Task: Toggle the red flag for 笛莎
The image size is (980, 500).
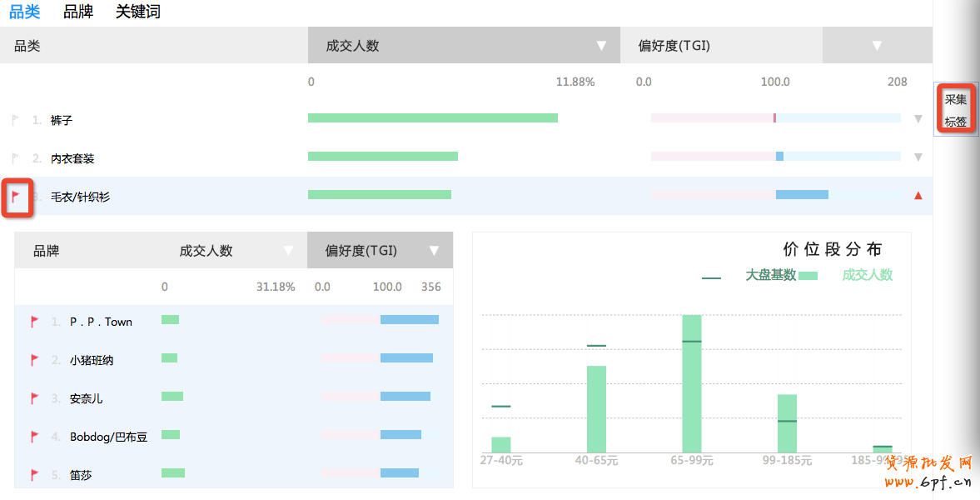Action: coord(35,475)
